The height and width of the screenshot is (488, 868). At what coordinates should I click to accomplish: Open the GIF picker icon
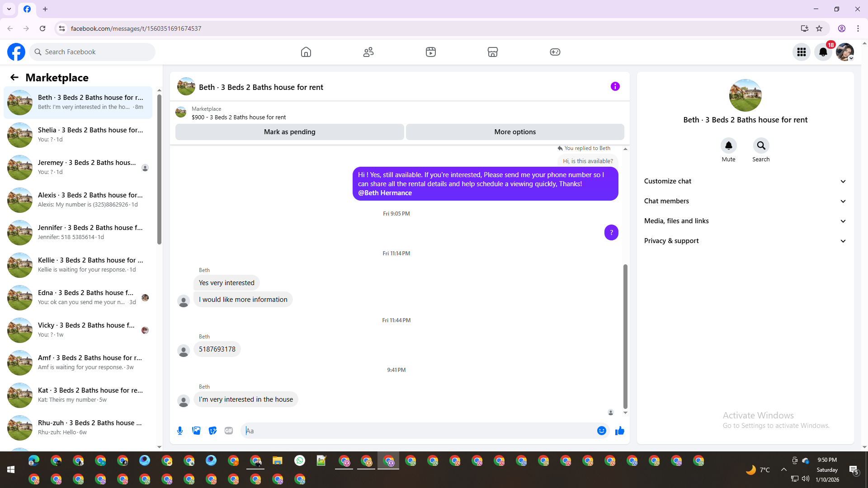click(x=229, y=431)
